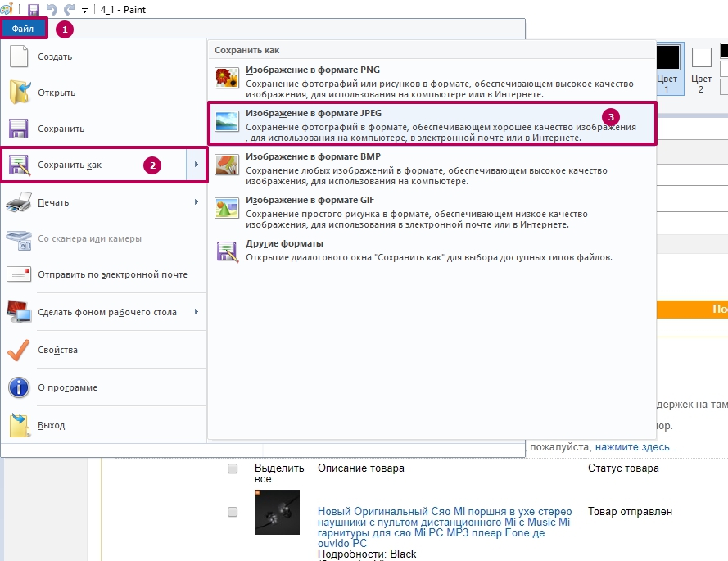This screenshot has height=561, width=728.
Task: Tick the Выделить все checkbox
Action: pos(233,468)
